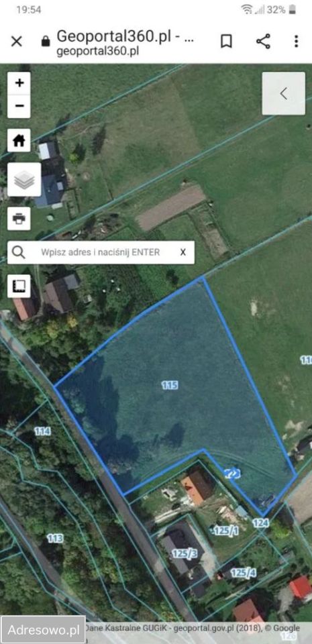Go to the home map extent
This screenshot has width=312, height=644.
(x=19, y=140)
